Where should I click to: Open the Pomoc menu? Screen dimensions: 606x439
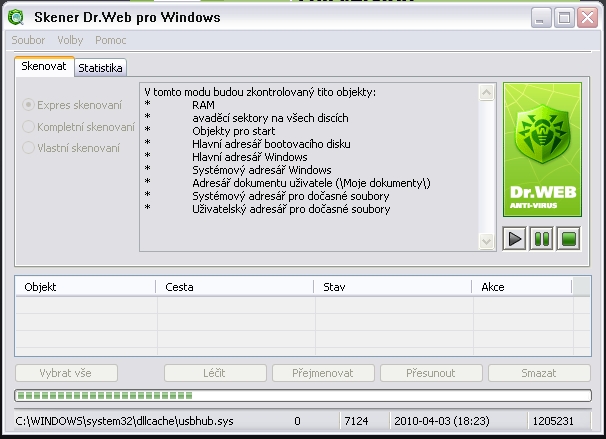[x=111, y=40]
